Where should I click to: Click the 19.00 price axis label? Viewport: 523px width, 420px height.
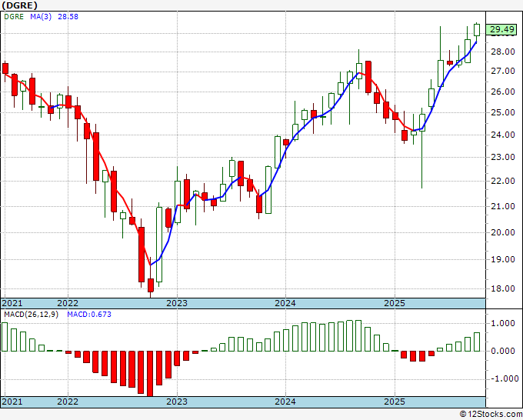(503, 259)
